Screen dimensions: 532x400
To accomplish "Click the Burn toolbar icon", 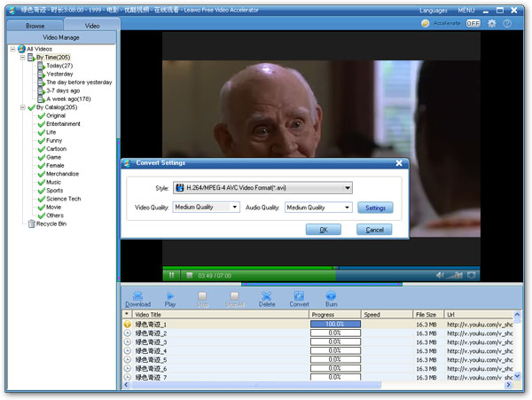I will pyautogui.click(x=331, y=299).
